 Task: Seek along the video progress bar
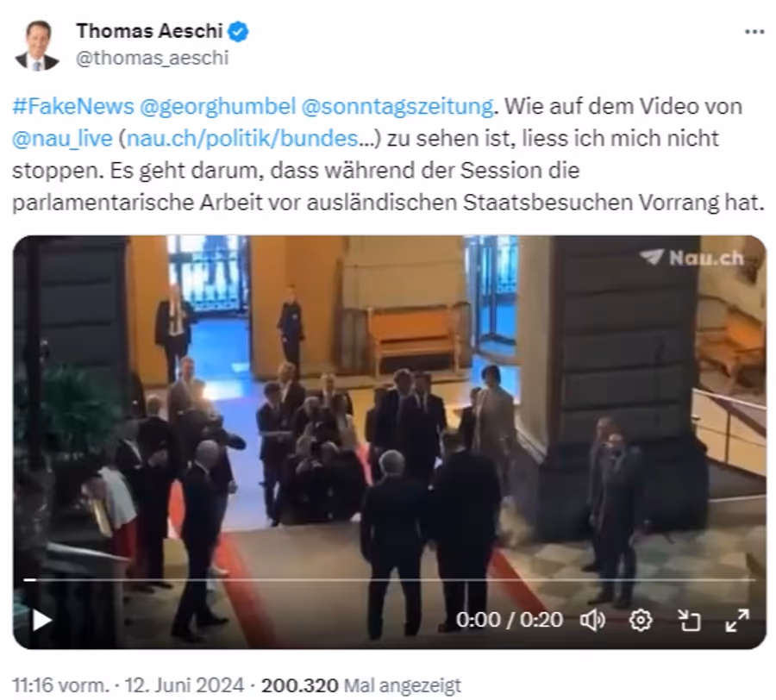pos(389,579)
